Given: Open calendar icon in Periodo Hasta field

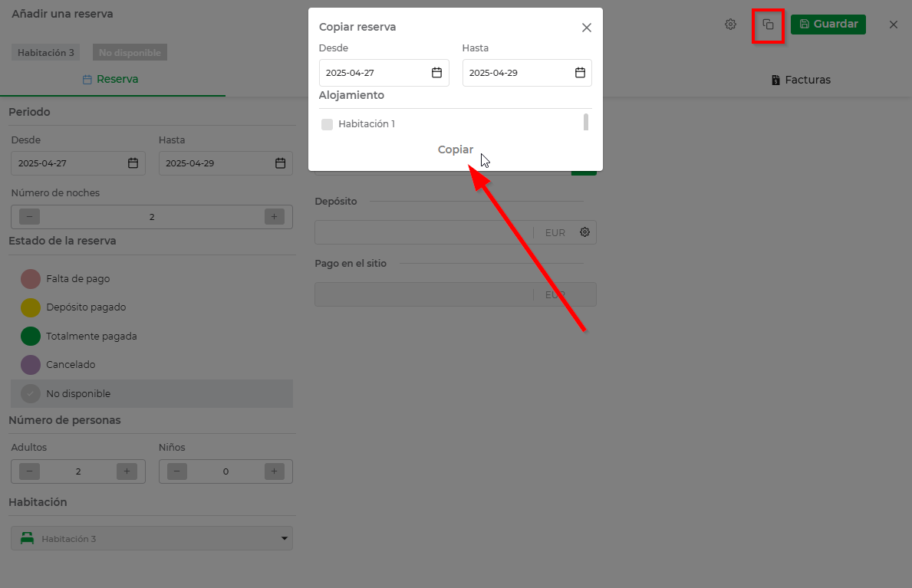Looking at the screenshot, I should point(280,163).
